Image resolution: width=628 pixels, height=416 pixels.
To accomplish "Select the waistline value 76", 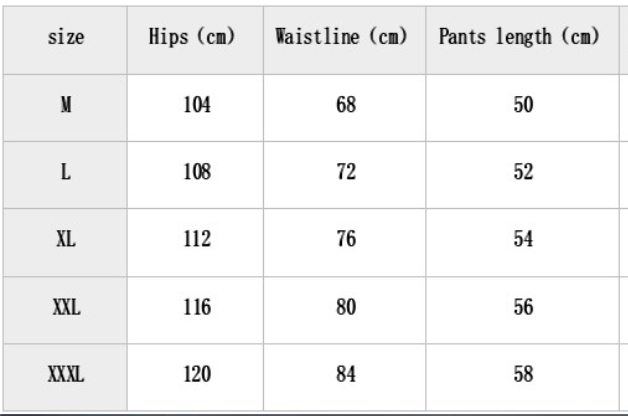I will (x=343, y=240).
